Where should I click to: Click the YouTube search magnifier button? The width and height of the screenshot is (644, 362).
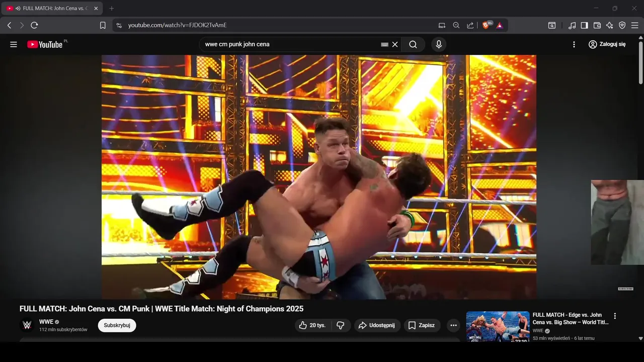(413, 44)
